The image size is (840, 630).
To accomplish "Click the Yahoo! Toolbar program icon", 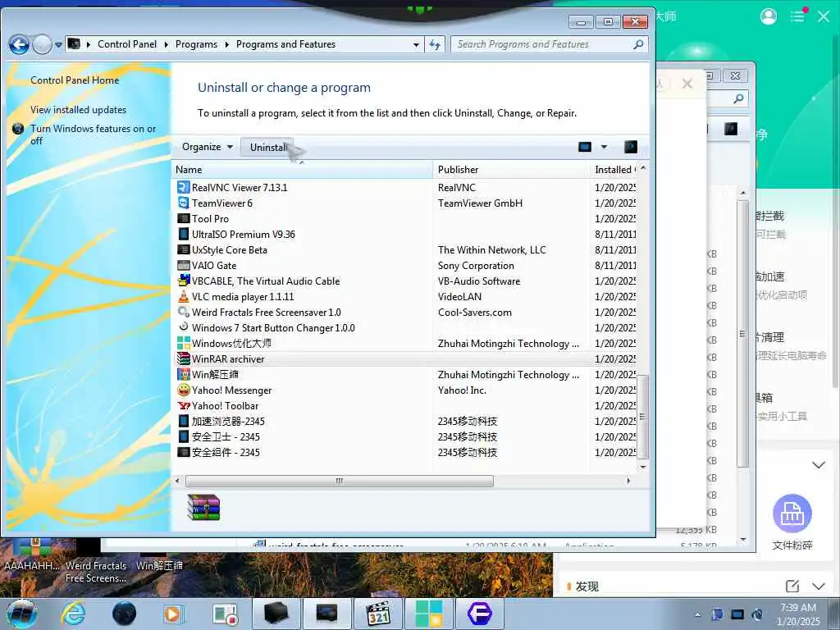I will [183, 405].
